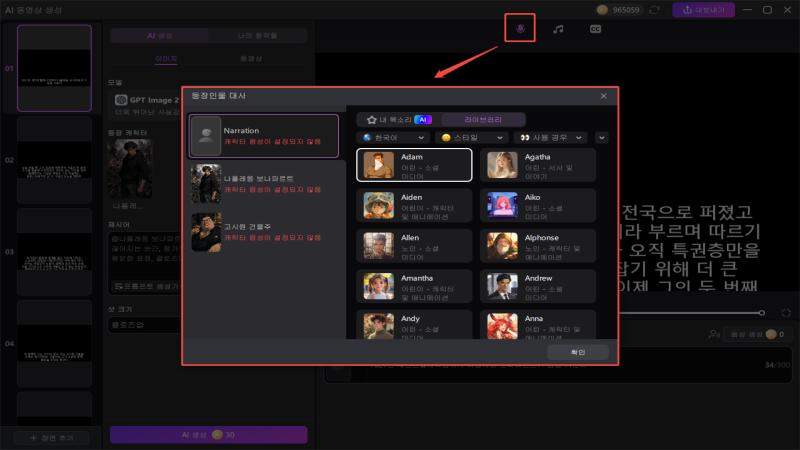This screenshot has width=800, height=450.
Task: Switch to the purple library tab
Action: tap(483, 119)
